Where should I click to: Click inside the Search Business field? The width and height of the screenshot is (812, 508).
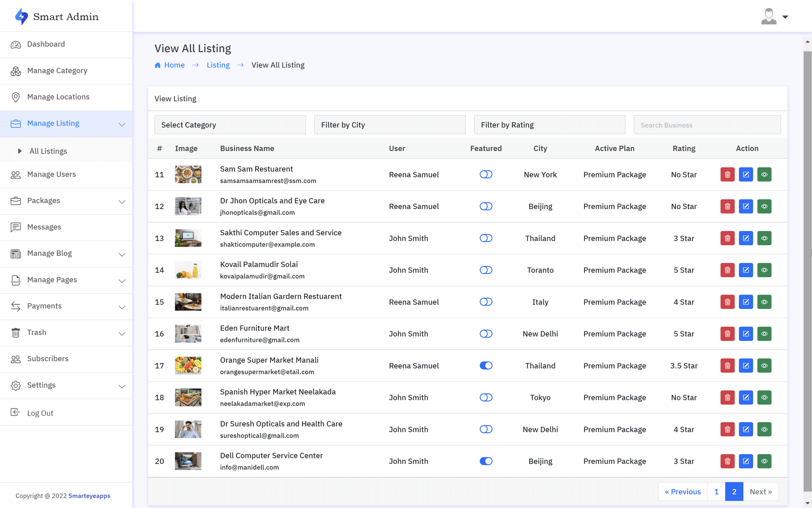point(707,124)
